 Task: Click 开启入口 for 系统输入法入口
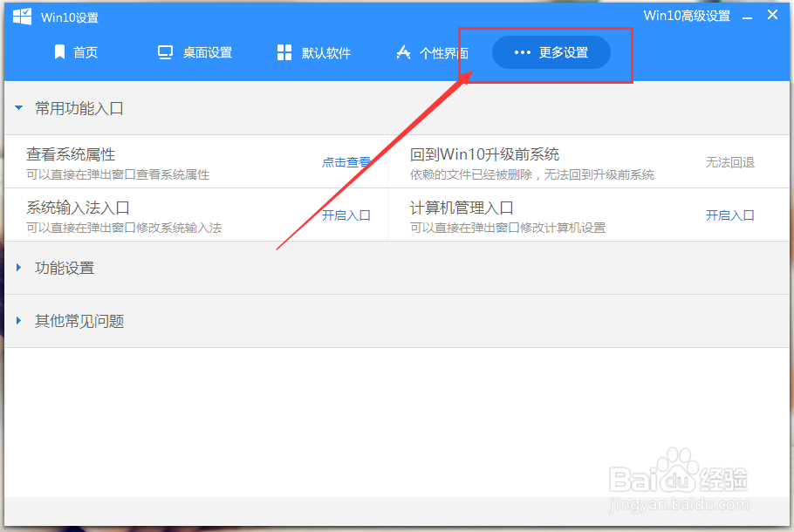tap(346, 215)
